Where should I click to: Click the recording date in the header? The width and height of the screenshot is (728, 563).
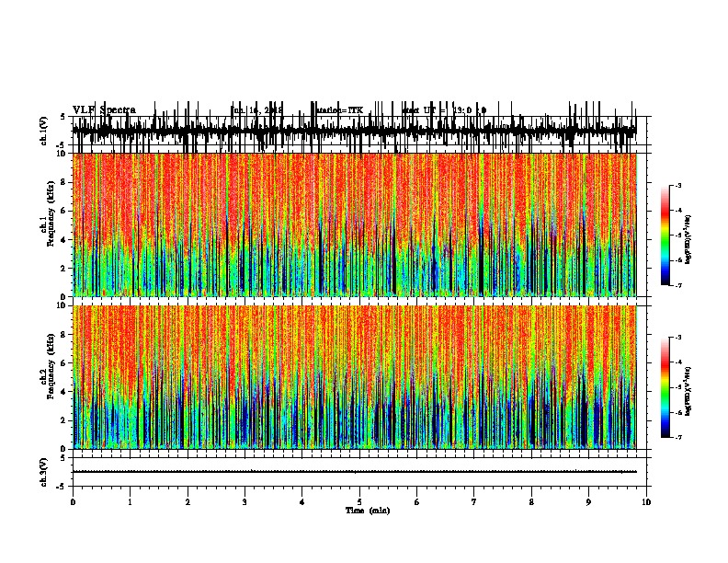(256, 110)
